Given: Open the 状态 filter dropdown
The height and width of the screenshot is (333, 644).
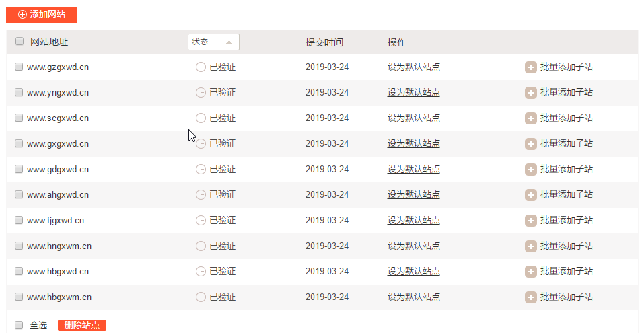Looking at the screenshot, I should pyautogui.click(x=213, y=42).
